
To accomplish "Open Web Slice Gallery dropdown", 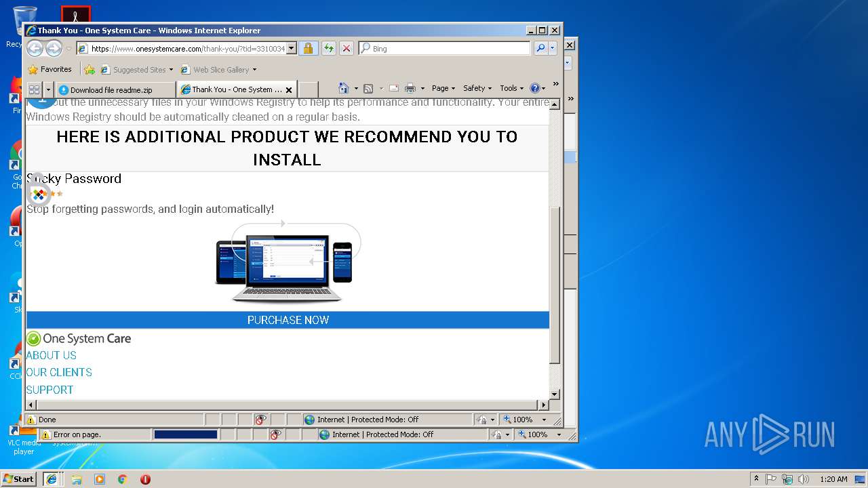I will [218, 69].
